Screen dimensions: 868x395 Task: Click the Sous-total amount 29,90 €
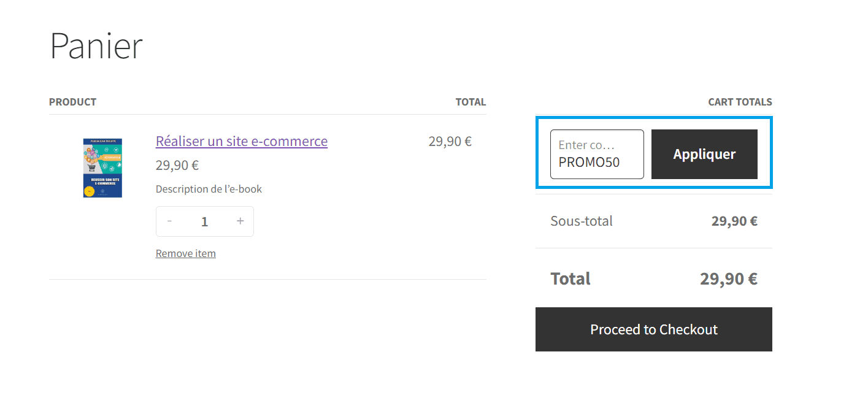point(734,221)
